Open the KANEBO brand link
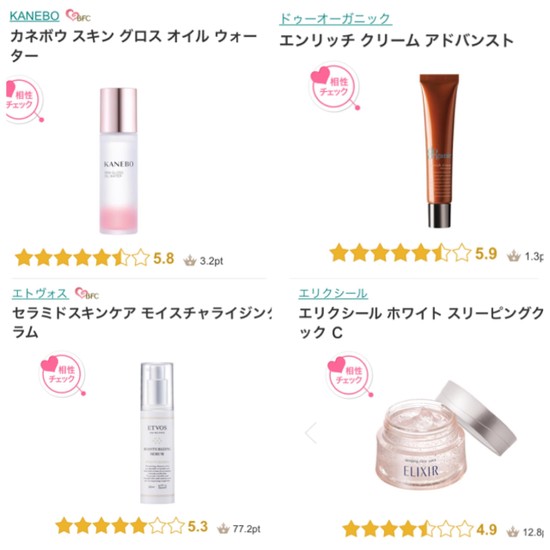 [x=34, y=16]
